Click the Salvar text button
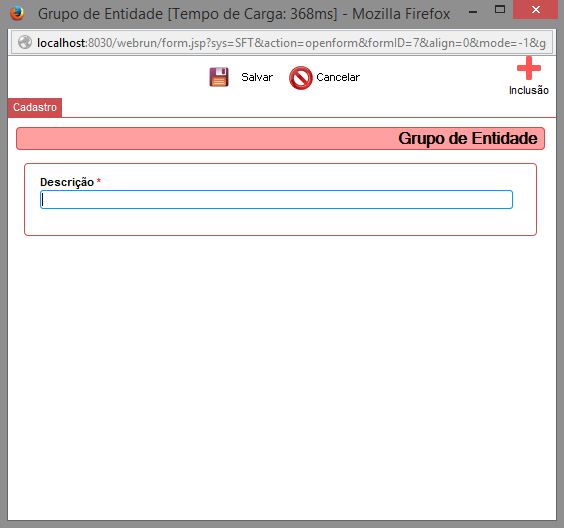564x528 pixels. click(x=257, y=77)
